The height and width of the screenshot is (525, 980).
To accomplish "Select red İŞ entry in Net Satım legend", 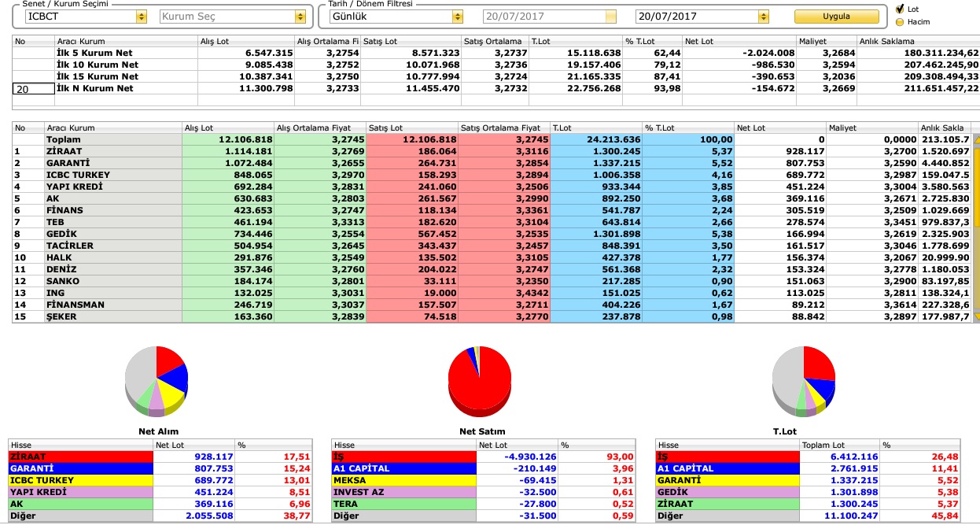I will (403, 457).
